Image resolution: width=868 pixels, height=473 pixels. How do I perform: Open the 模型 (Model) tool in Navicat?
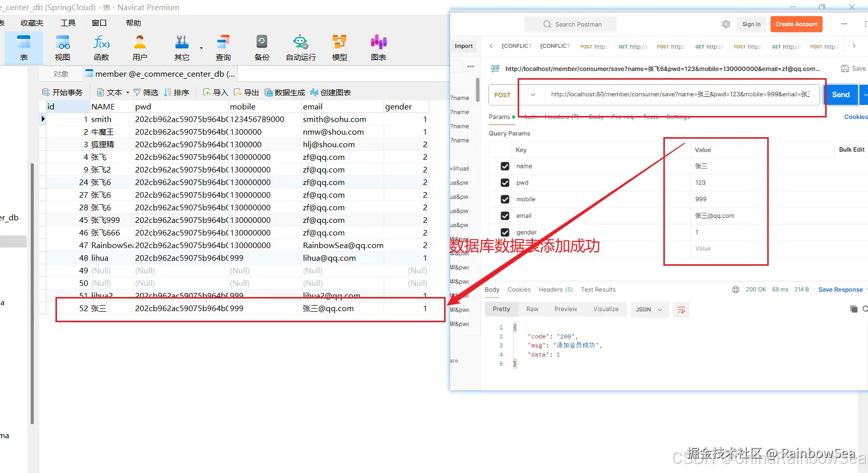coord(339,48)
